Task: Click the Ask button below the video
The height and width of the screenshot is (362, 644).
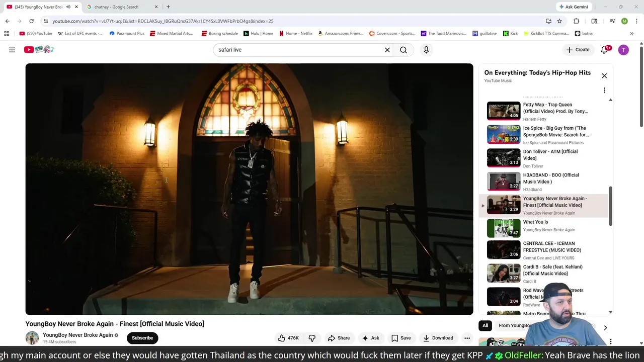Action: (371, 338)
